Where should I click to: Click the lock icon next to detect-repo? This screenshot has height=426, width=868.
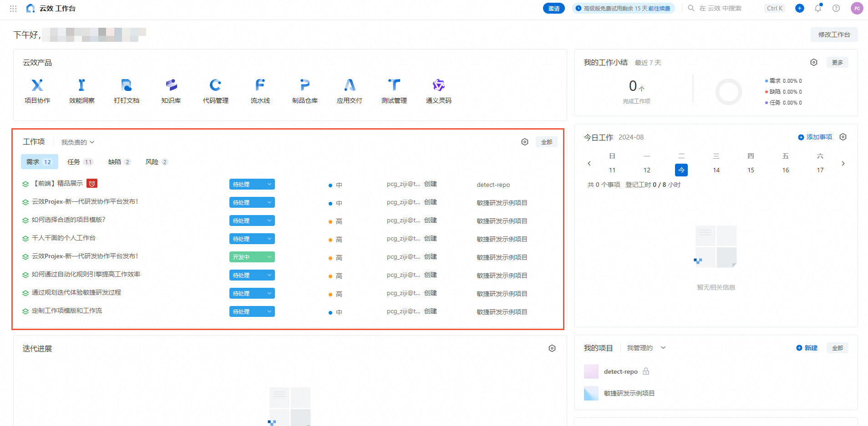[646, 371]
